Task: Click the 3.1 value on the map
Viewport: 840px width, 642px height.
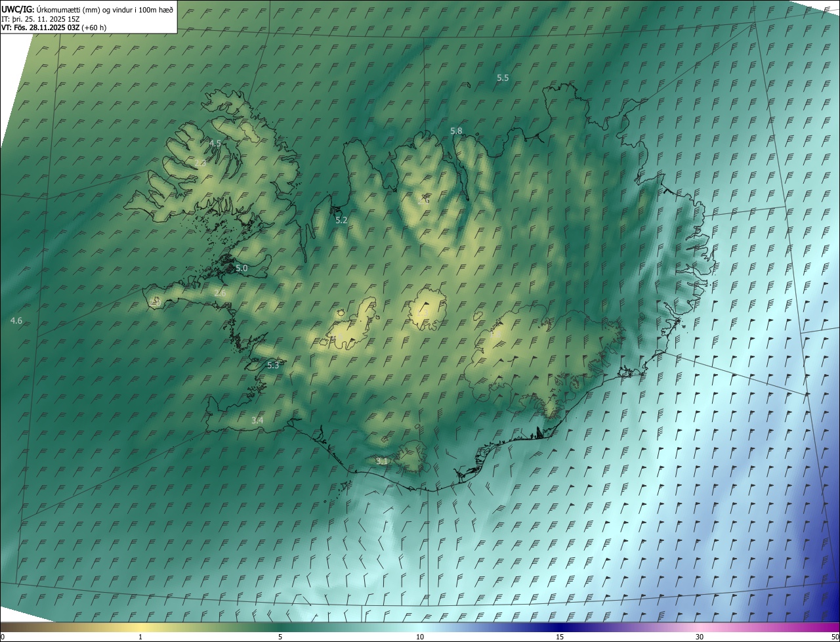Action: pos(382,461)
